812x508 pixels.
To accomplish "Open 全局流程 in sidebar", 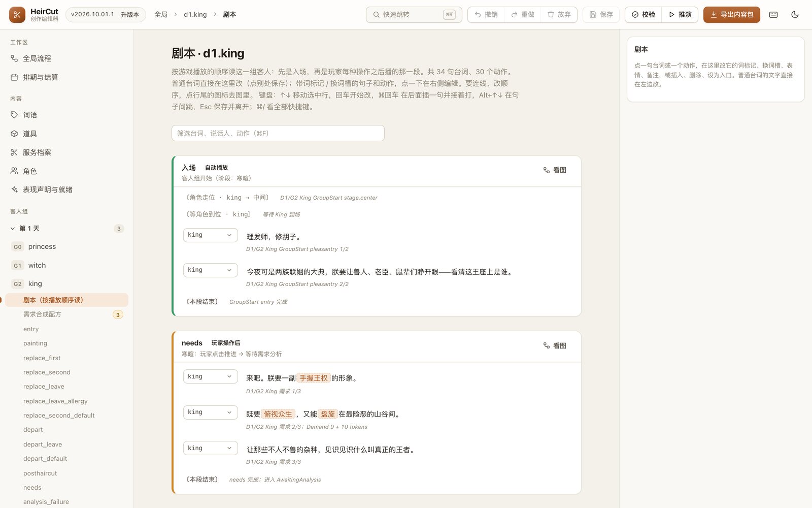I will pyautogui.click(x=67, y=58).
